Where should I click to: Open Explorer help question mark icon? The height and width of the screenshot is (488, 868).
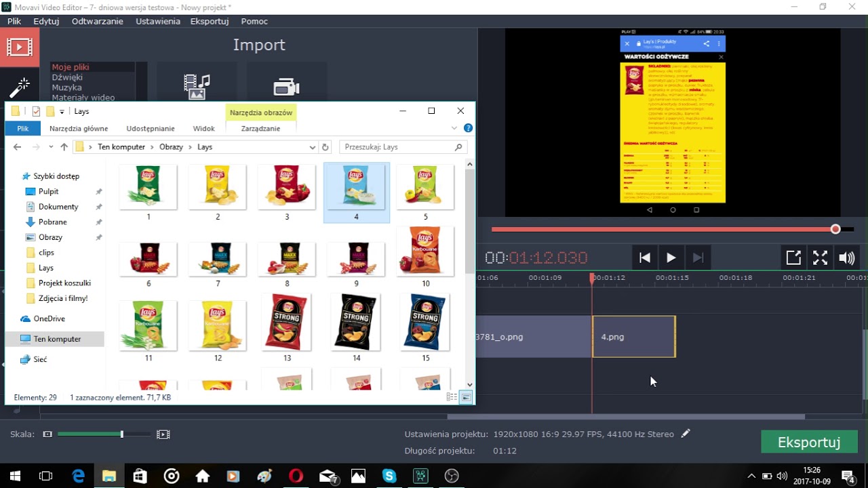pyautogui.click(x=468, y=128)
